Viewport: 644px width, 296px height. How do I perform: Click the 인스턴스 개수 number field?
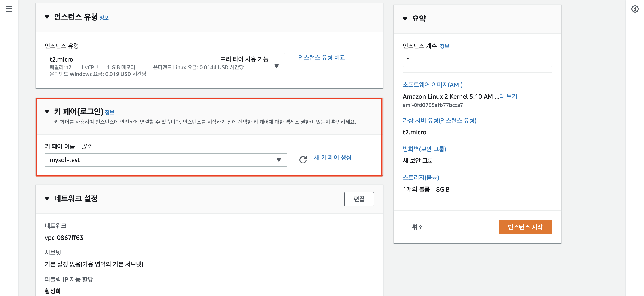click(x=477, y=60)
